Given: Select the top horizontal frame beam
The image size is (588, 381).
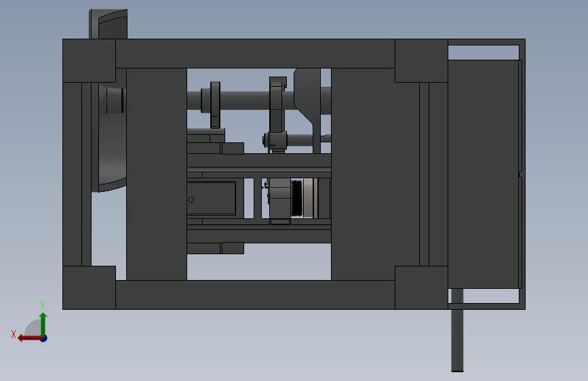Looking at the screenshot, I should point(255,54).
